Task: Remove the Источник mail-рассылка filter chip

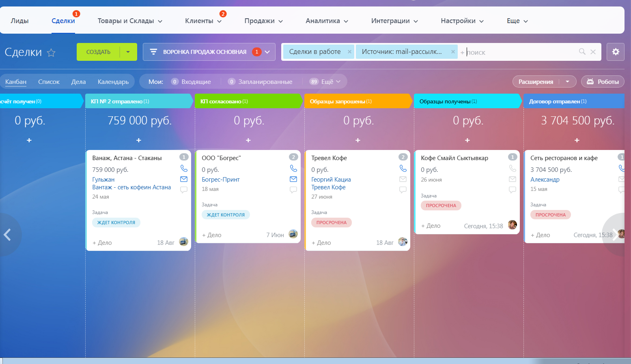Action: (453, 52)
